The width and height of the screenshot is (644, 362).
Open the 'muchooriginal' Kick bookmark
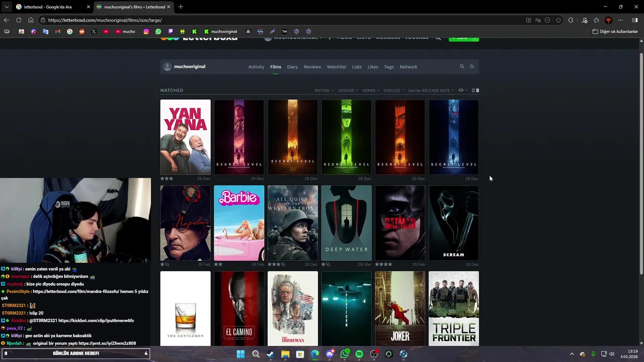pos(220,31)
